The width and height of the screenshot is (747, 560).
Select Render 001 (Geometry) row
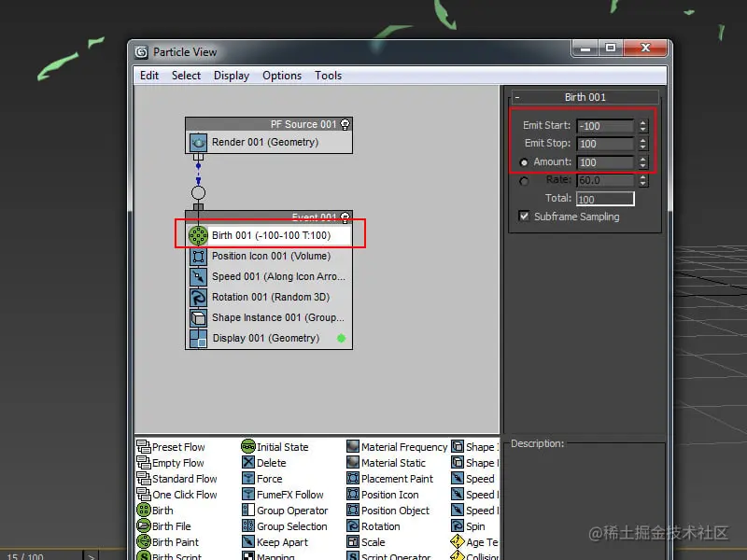[270, 143]
